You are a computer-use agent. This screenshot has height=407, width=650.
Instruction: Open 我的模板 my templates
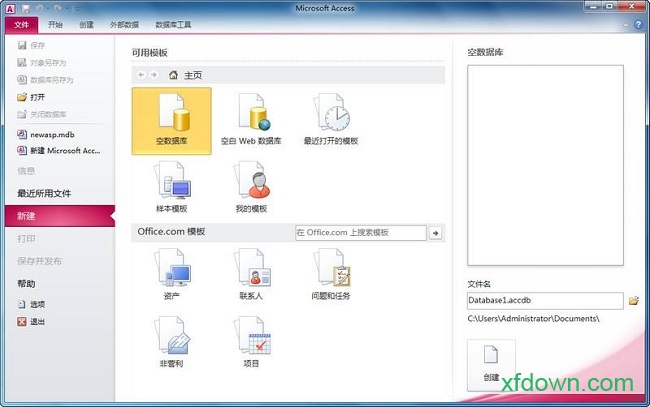pyautogui.click(x=251, y=188)
